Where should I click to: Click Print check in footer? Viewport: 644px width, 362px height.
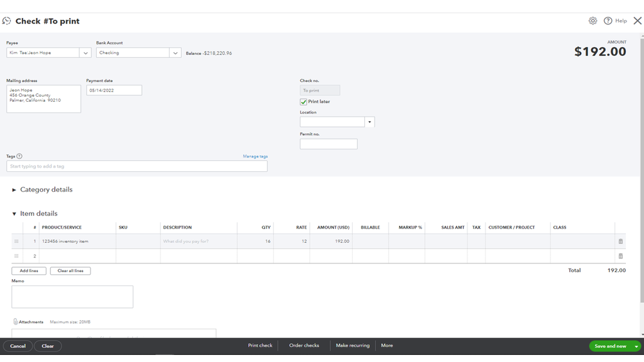(x=260, y=346)
